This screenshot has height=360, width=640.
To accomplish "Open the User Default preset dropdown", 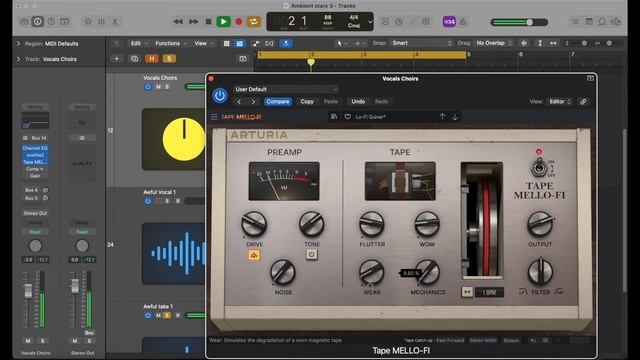I will tap(286, 89).
